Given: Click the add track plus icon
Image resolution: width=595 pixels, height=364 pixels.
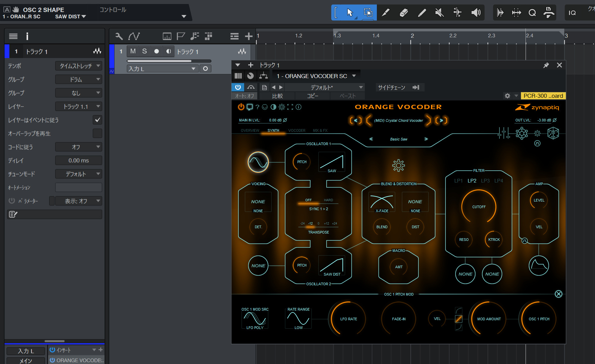Looking at the screenshot, I should [x=249, y=36].
